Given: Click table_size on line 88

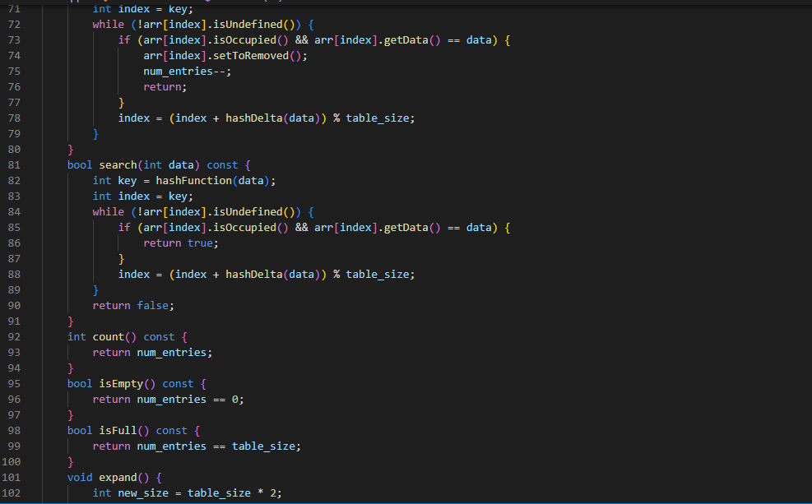Looking at the screenshot, I should [x=378, y=275].
